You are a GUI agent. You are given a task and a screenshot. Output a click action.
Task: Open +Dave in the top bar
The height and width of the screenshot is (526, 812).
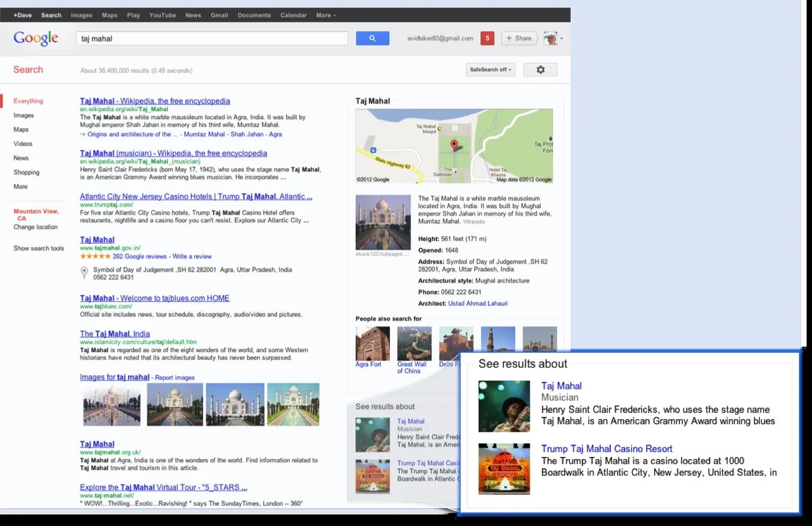pyautogui.click(x=22, y=15)
